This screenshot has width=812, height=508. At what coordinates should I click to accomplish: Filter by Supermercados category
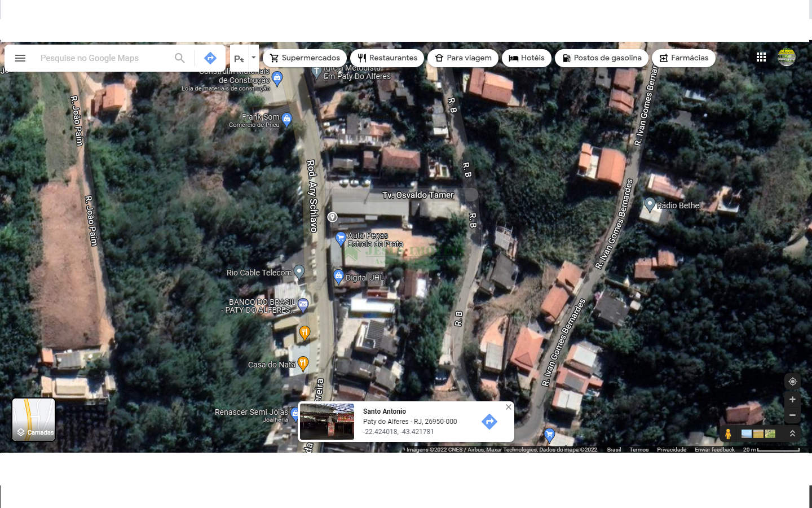click(x=304, y=58)
